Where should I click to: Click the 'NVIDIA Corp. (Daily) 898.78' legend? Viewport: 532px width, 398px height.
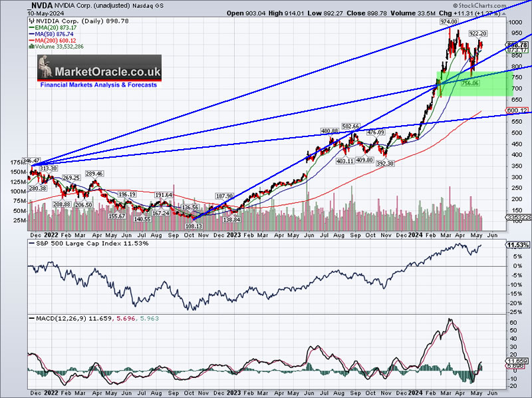(80, 21)
